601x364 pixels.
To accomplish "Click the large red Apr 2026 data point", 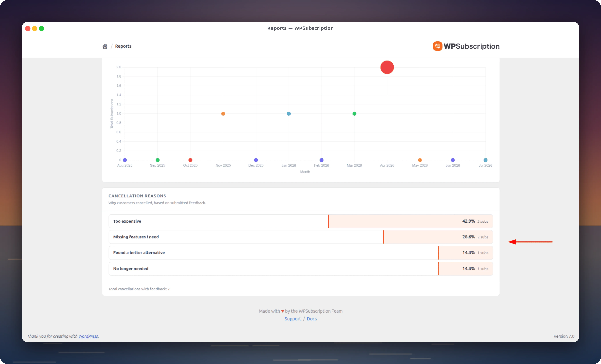I will point(387,67).
